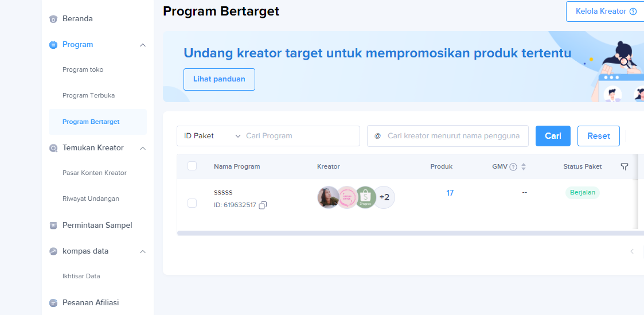Open the ID Paket dropdown

(212, 136)
